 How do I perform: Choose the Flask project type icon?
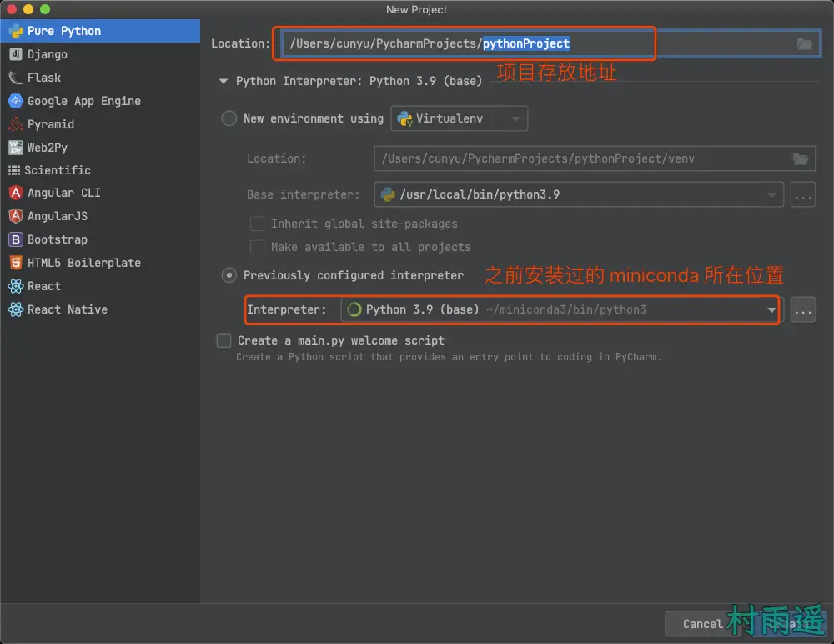[15, 78]
